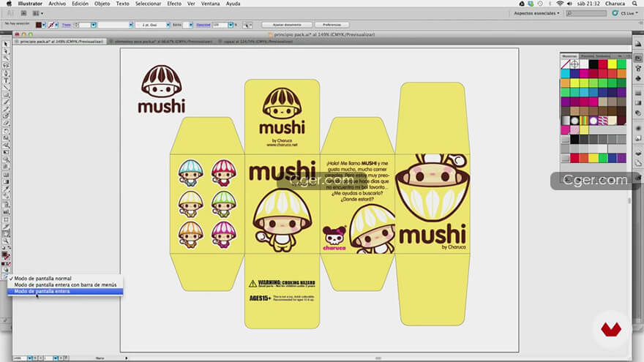Choose Modo de pantalla entera option

coord(42,291)
